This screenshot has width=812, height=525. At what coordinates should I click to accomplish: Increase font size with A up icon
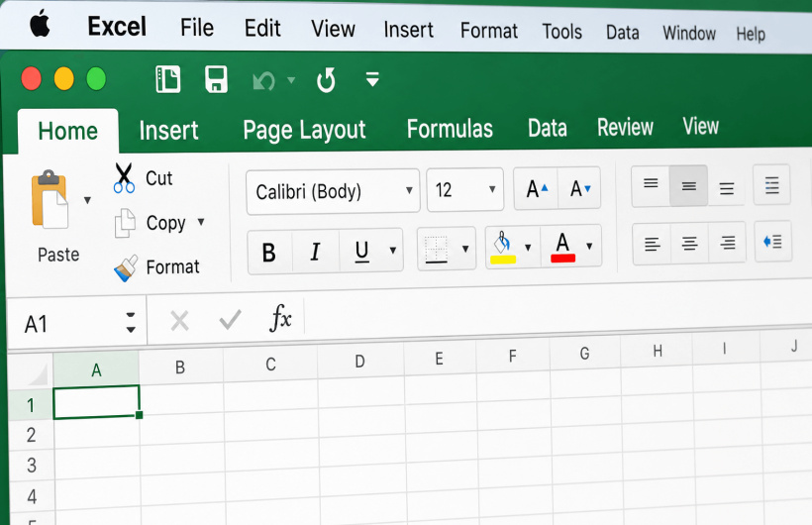tap(536, 188)
